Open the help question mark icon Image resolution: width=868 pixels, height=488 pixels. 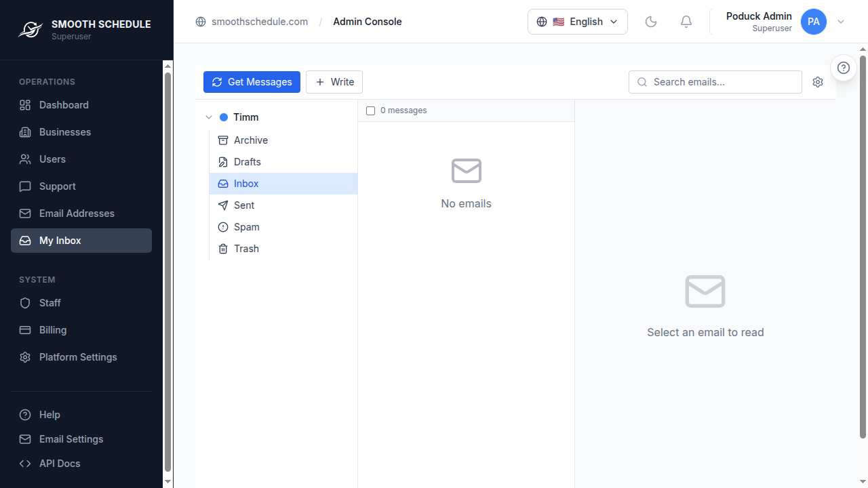(x=843, y=68)
